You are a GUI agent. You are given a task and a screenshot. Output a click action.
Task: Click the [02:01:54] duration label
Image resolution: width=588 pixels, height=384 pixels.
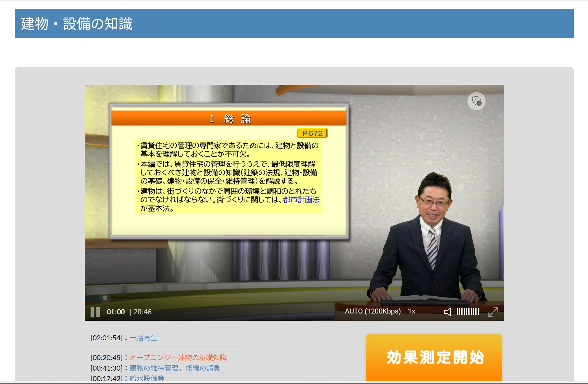[107, 338]
